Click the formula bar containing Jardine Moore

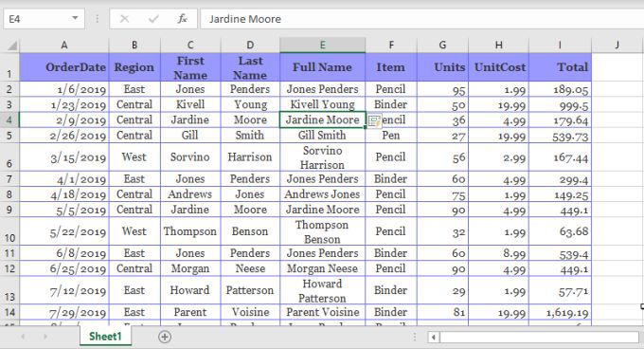pyautogui.click(x=421, y=19)
